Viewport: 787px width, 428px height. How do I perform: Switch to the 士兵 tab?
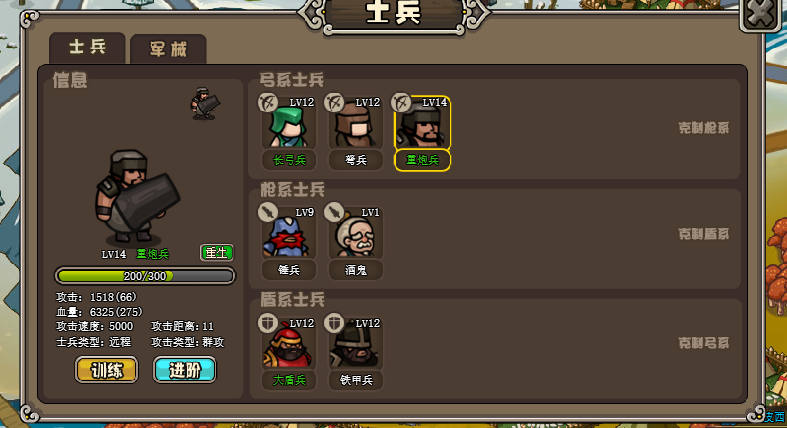pos(87,48)
